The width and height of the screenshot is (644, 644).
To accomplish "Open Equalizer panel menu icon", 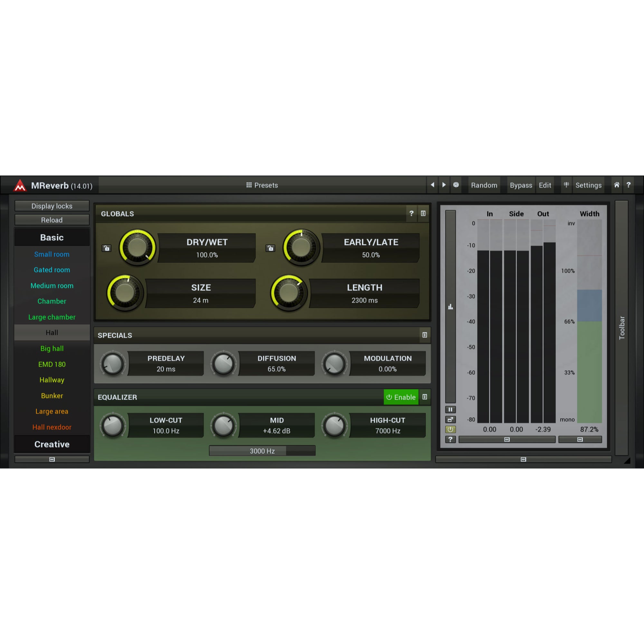I will (425, 397).
